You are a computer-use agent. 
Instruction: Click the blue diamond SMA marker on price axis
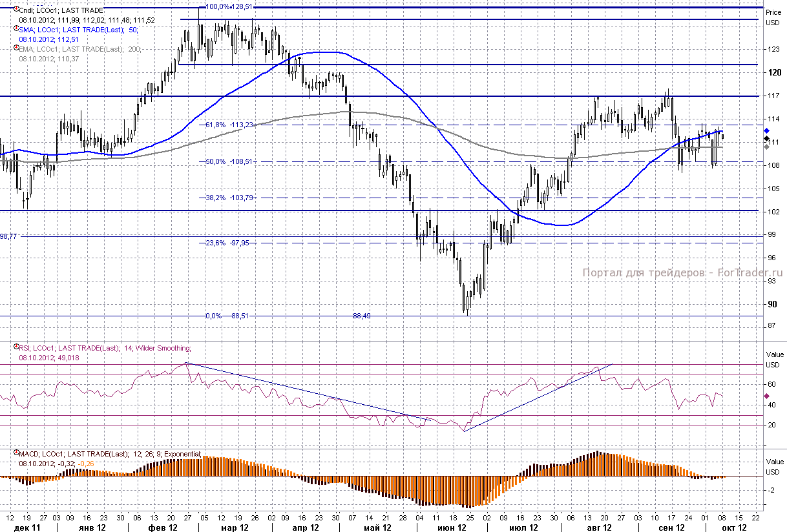(x=767, y=130)
